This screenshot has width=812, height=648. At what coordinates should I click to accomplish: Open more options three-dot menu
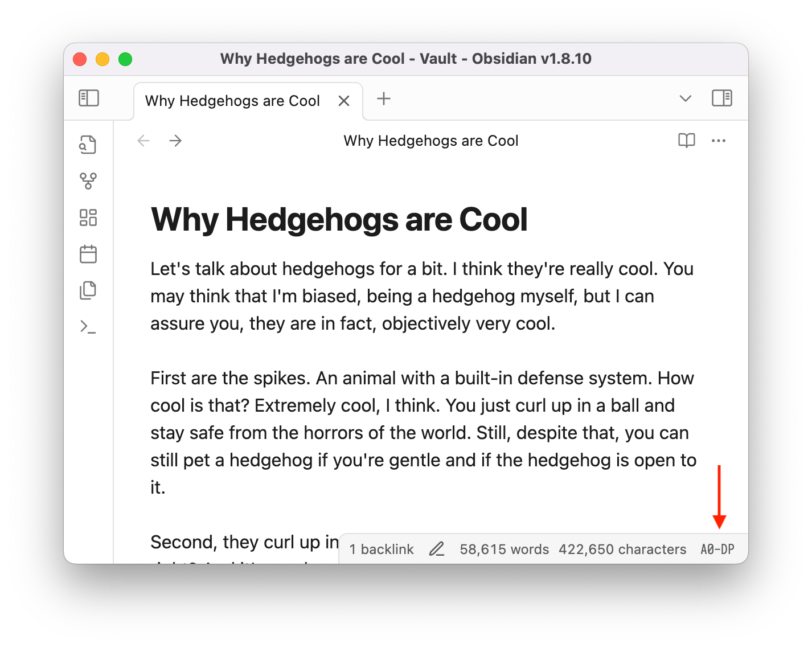point(719,141)
